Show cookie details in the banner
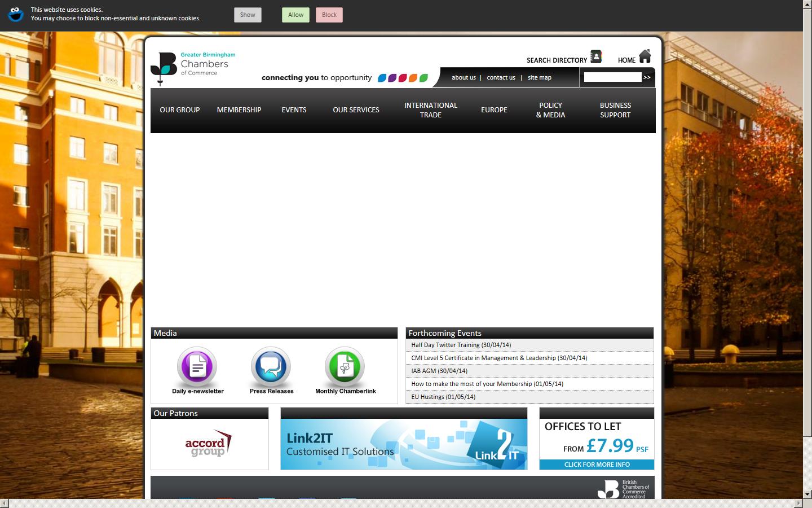Viewport: 812px width, 508px height. 248,15
